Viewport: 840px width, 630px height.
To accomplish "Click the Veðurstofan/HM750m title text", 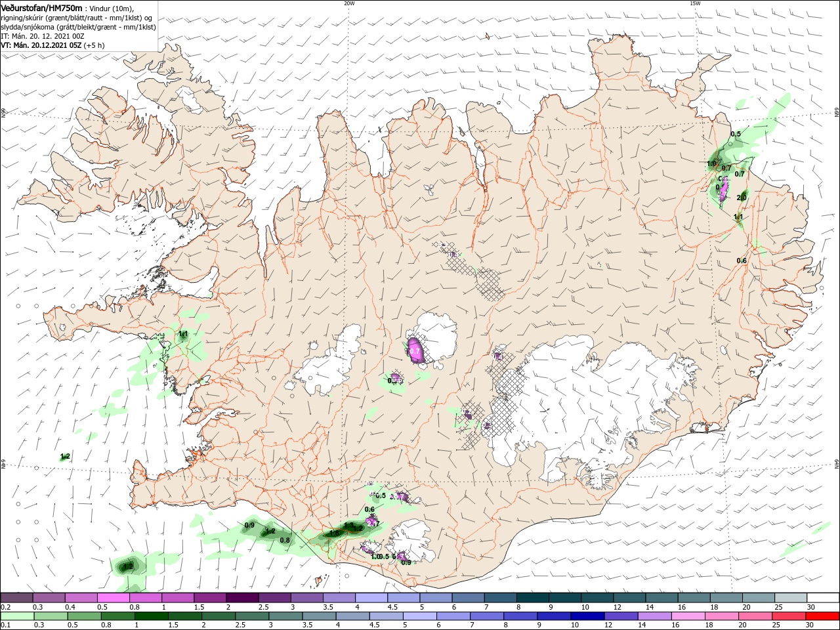I will pos(41,8).
